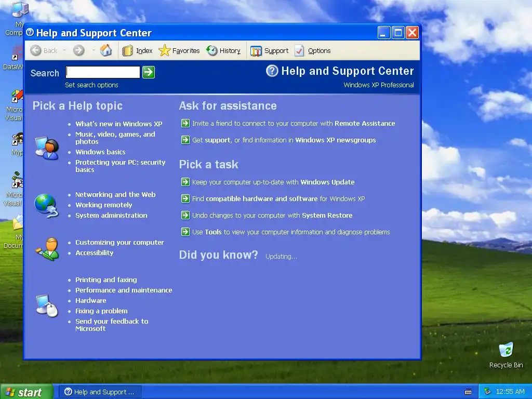Click the globe networking topic icon
The width and height of the screenshot is (532, 399).
point(46,206)
